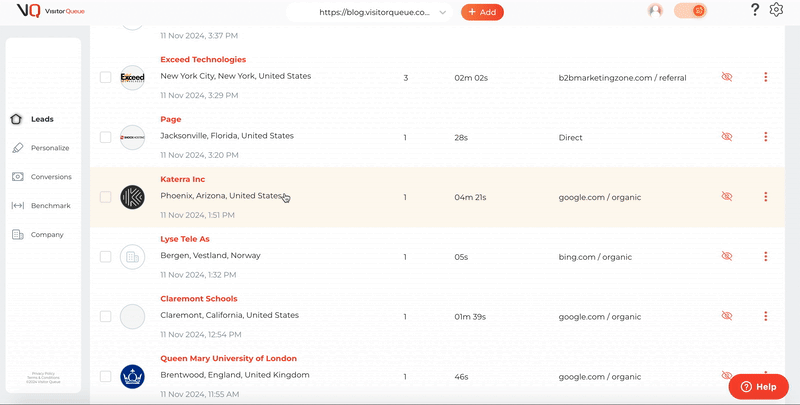Click bing.com / organic source
Image resolution: width=800 pixels, height=405 pixels.
(595, 257)
